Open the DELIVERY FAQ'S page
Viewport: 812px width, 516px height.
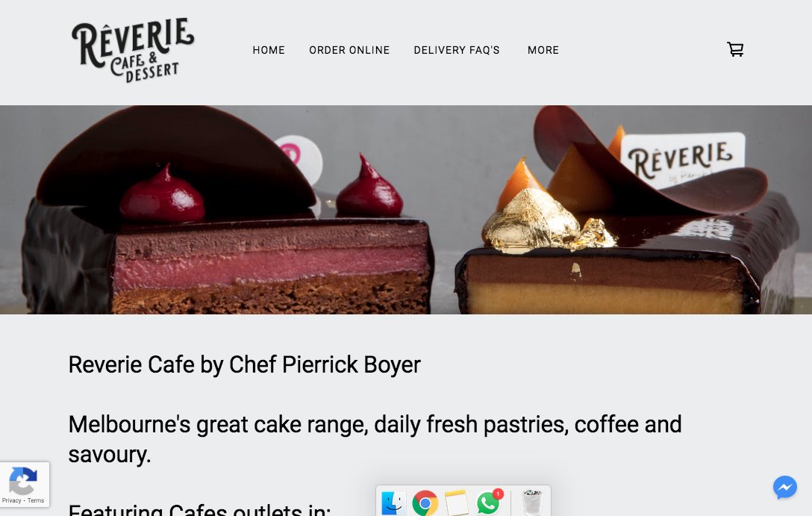(457, 50)
